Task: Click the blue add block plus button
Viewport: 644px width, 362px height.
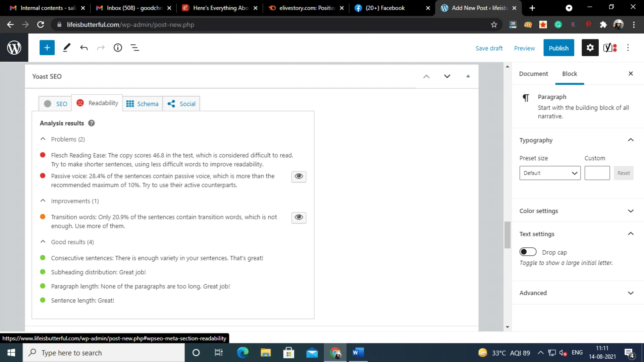Action: tap(47, 48)
